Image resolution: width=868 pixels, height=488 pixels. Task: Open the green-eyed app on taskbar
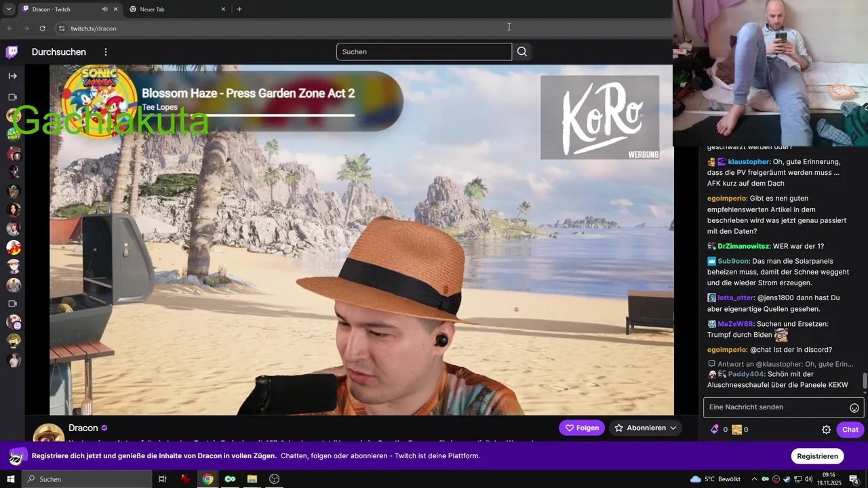click(231, 479)
